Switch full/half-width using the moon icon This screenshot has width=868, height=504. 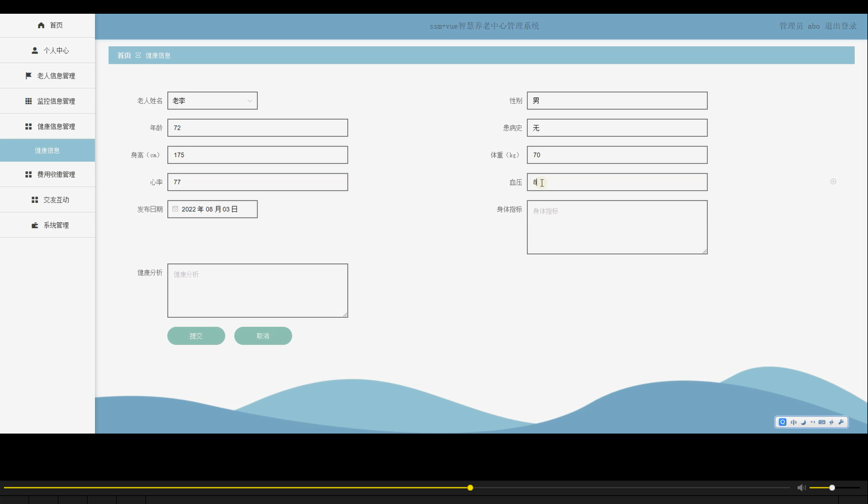(x=803, y=422)
